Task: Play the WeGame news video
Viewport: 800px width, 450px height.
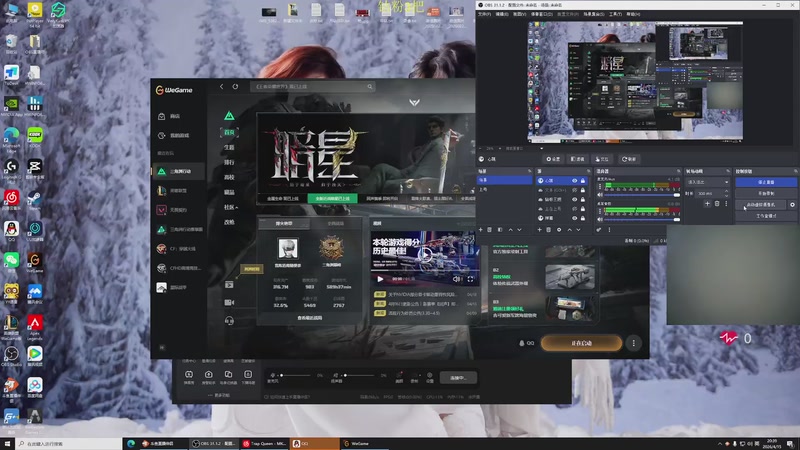Action: (x=426, y=254)
